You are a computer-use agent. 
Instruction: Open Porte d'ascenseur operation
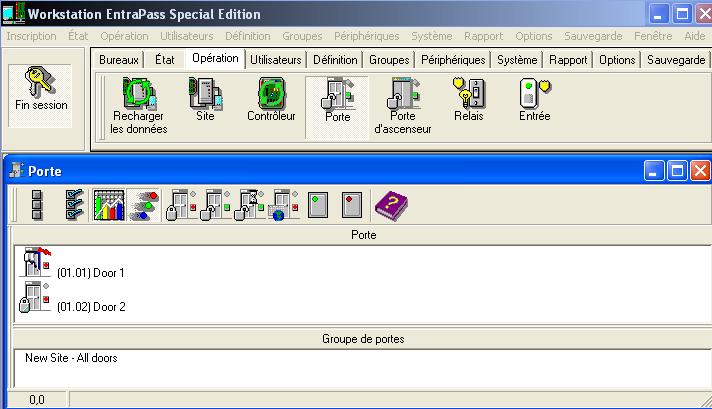403,94
